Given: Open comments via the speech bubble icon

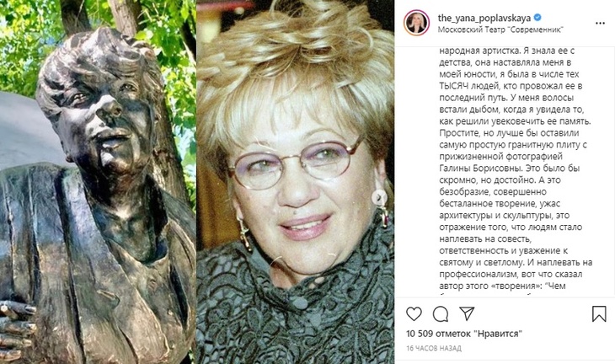Looking at the screenshot, I should coord(441,313).
